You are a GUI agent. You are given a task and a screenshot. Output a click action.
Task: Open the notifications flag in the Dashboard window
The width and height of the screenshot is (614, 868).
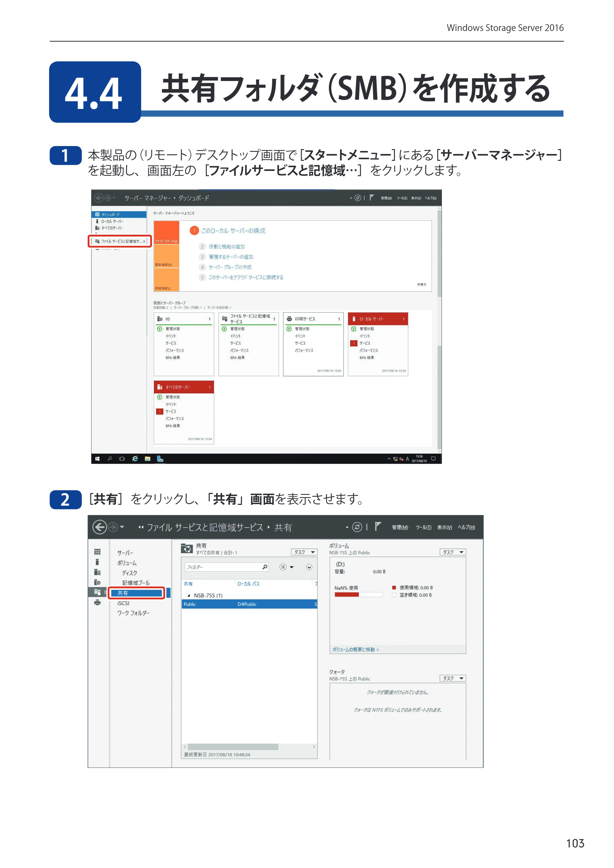pos(372,197)
